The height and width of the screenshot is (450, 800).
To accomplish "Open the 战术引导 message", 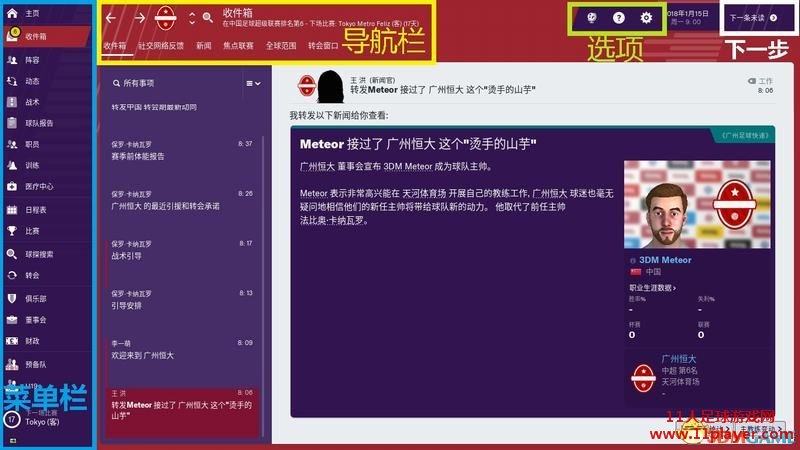I will tap(182, 250).
